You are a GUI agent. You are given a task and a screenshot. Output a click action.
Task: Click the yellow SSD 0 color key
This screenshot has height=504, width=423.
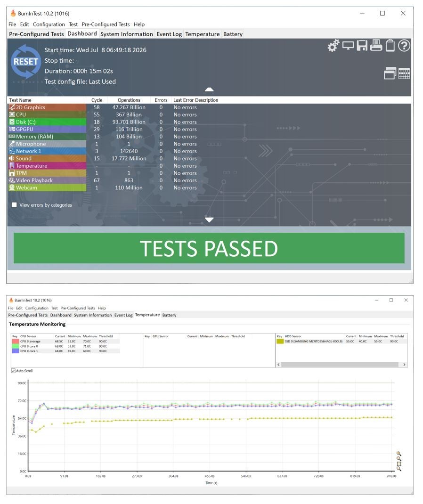[x=280, y=341]
